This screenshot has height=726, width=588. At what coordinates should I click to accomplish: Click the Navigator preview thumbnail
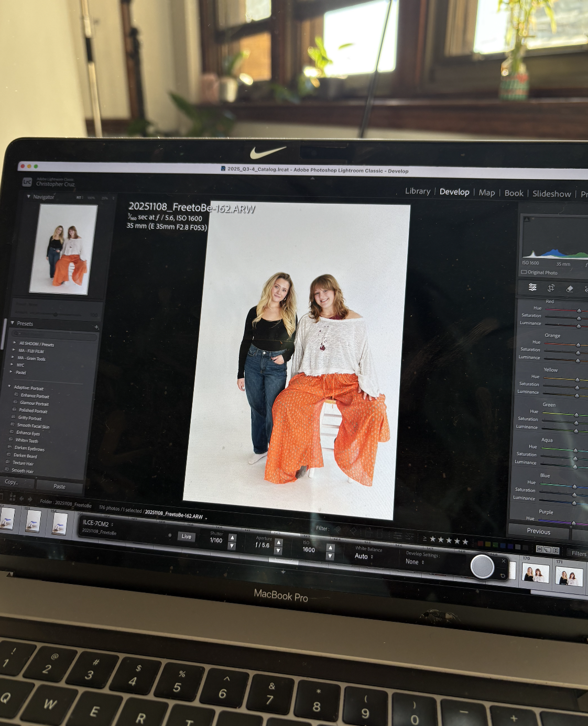[x=63, y=249]
